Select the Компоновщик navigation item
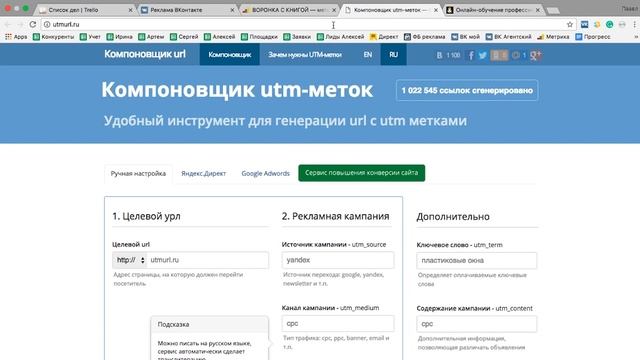 (x=229, y=55)
